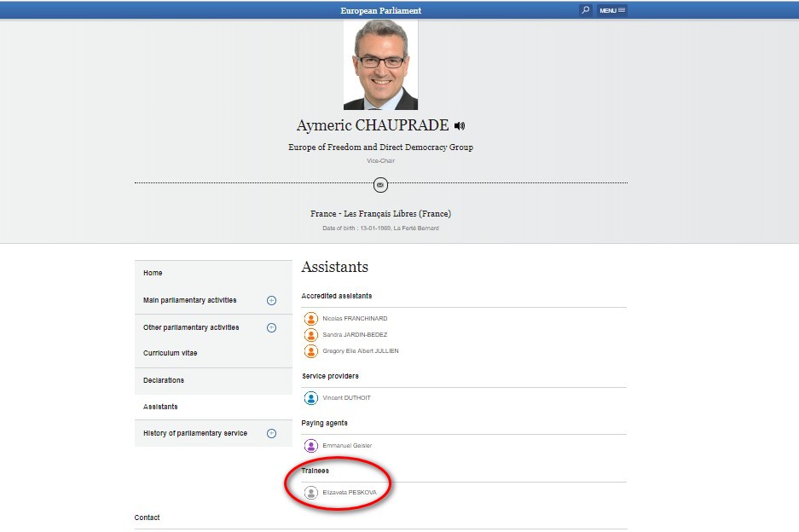
Task: Play the name pronunciation speaker icon
Action: pyautogui.click(x=460, y=126)
